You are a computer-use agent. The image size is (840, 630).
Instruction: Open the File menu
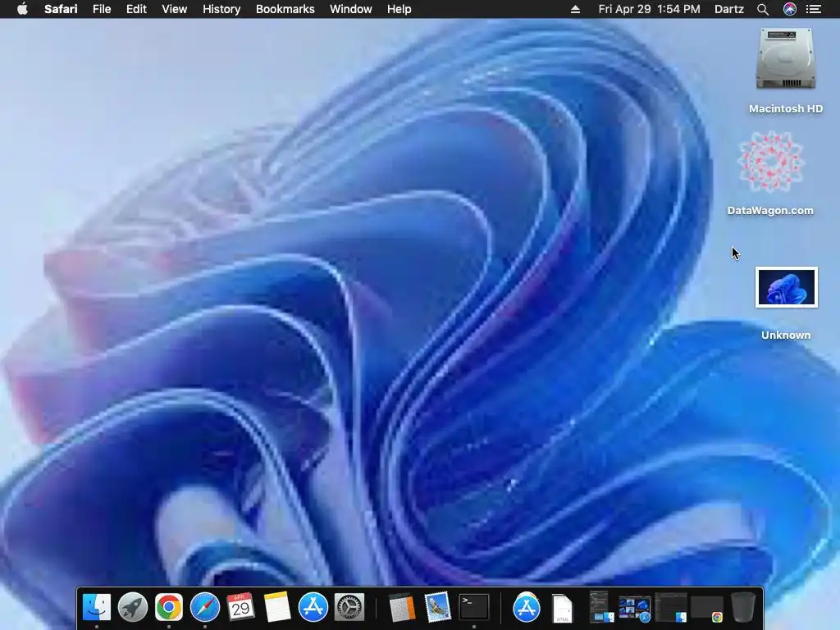(x=101, y=9)
